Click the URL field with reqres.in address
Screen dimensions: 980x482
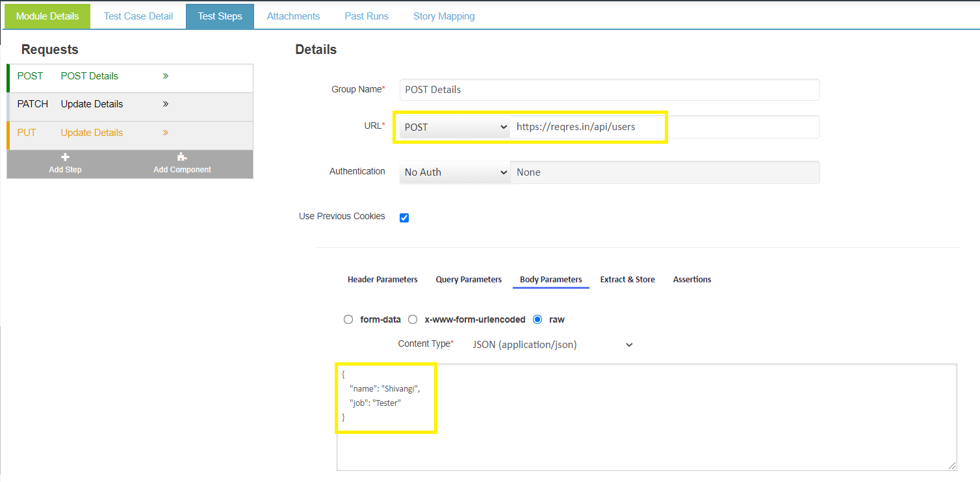click(x=665, y=127)
